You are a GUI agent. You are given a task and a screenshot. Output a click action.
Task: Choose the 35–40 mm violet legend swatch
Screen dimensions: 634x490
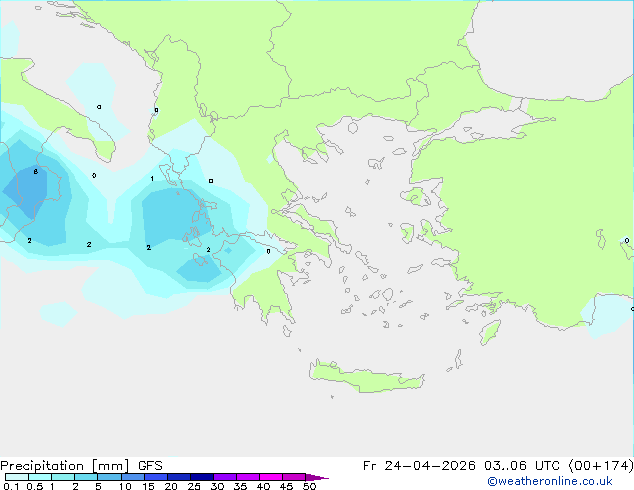coord(248,477)
